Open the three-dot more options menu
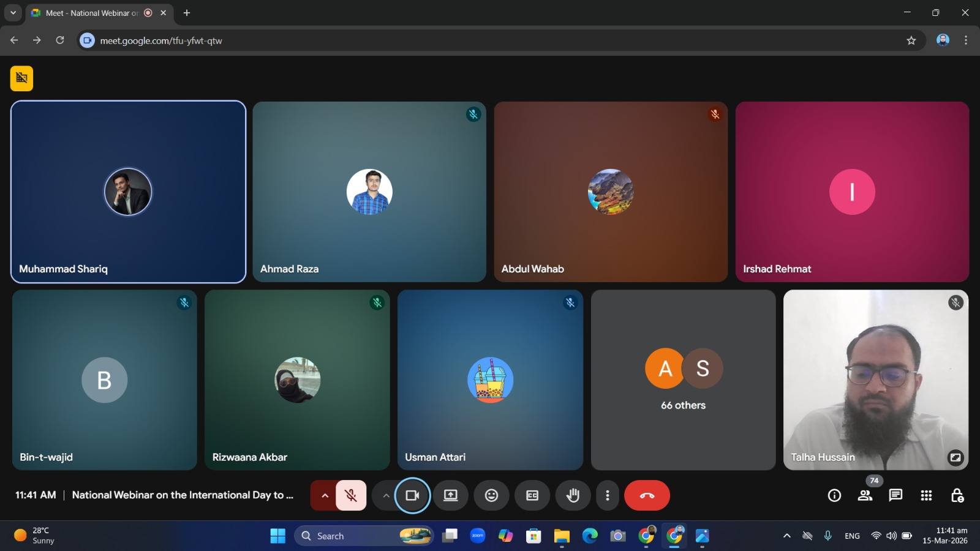 coord(607,495)
